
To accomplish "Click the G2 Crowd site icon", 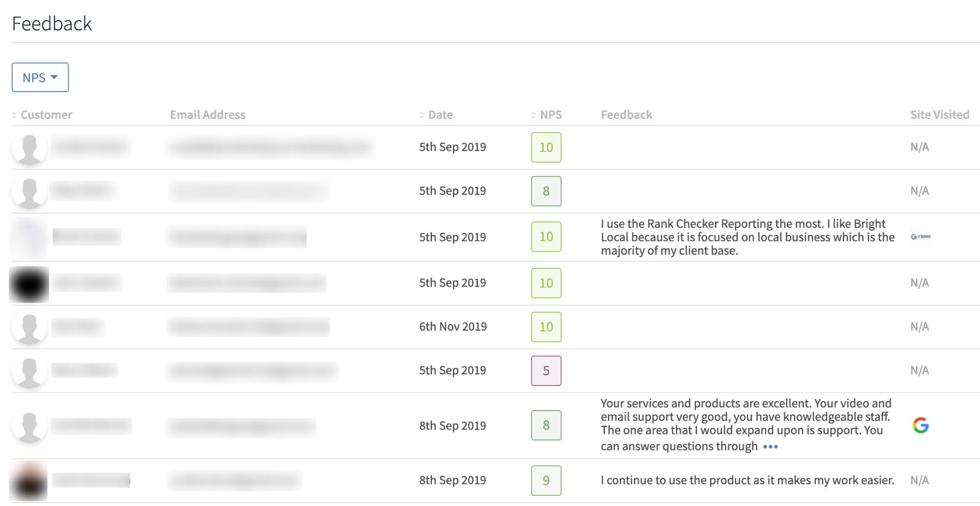I will point(921,237).
